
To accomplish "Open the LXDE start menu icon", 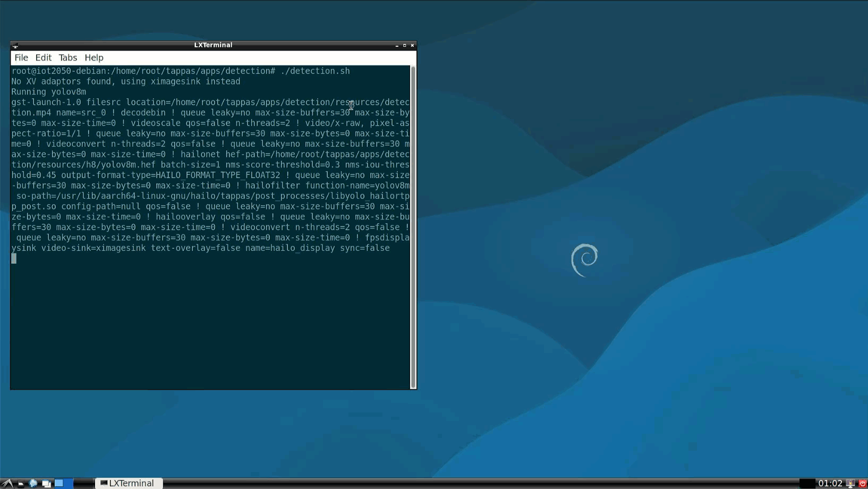I will [7, 483].
